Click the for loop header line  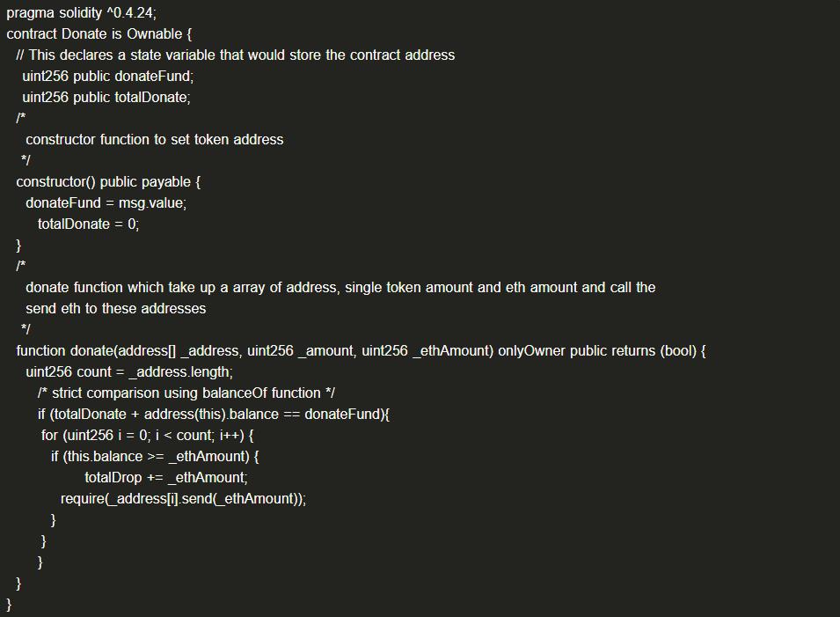tap(147, 436)
